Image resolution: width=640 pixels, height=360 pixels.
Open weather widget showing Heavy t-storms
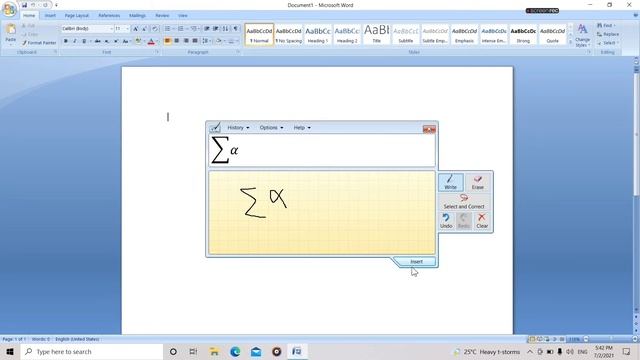(487, 351)
